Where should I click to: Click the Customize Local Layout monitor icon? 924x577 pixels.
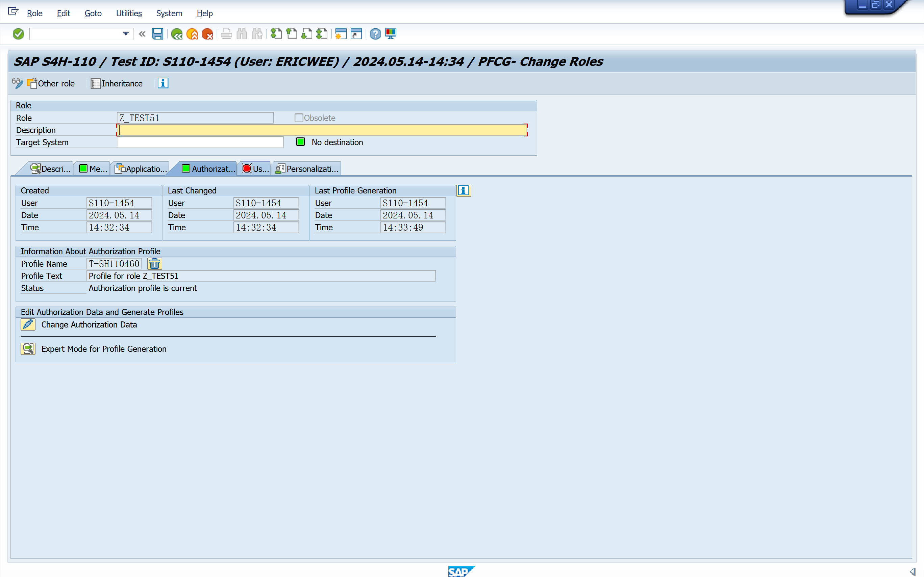coord(391,34)
